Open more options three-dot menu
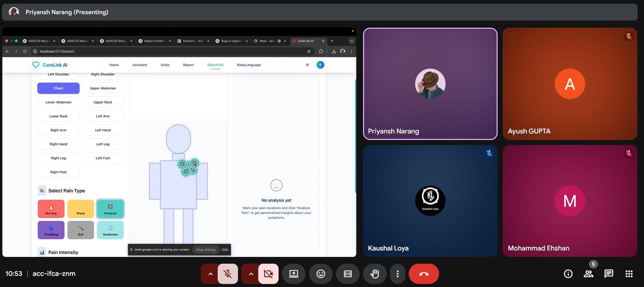 398,274
